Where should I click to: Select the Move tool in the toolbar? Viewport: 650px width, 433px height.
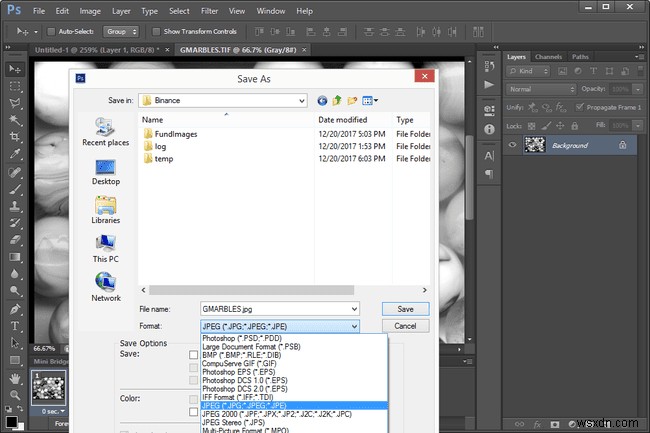(x=15, y=68)
